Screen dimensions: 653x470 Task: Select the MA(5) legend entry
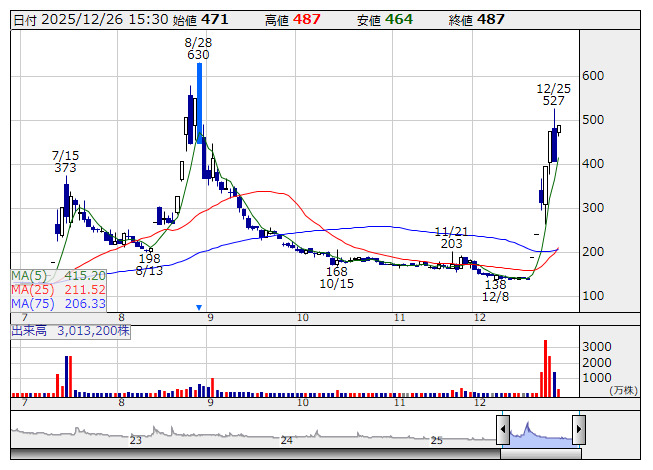[x=58, y=275]
